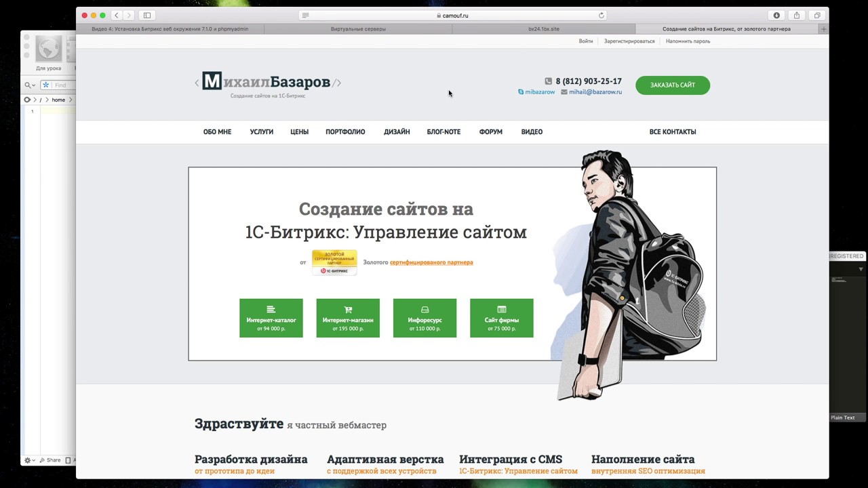Open the ФОРУМ menu item
Viewport: 868px width, 488px height.
490,131
